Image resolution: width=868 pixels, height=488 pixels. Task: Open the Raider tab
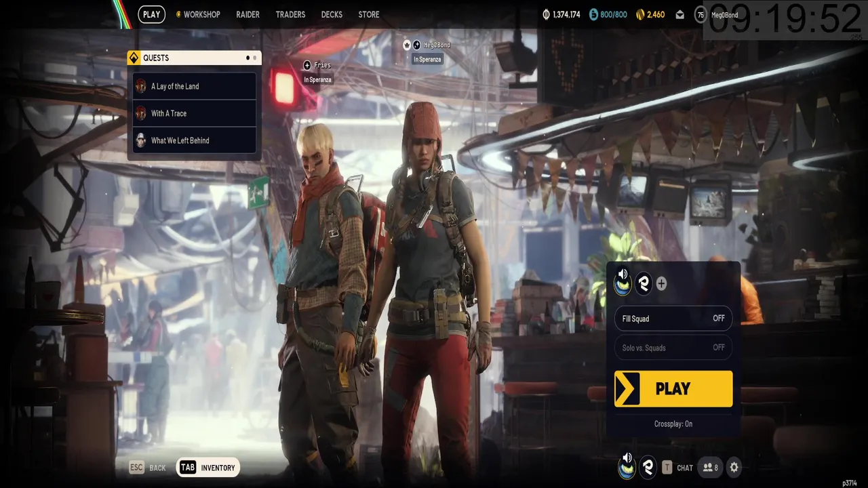(x=248, y=14)
